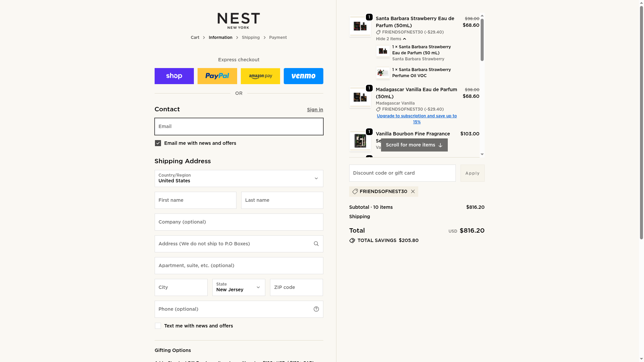This screenshot has width=644, height=362.
Task: Enable Text me with news and offers
Action: point(158,326)
